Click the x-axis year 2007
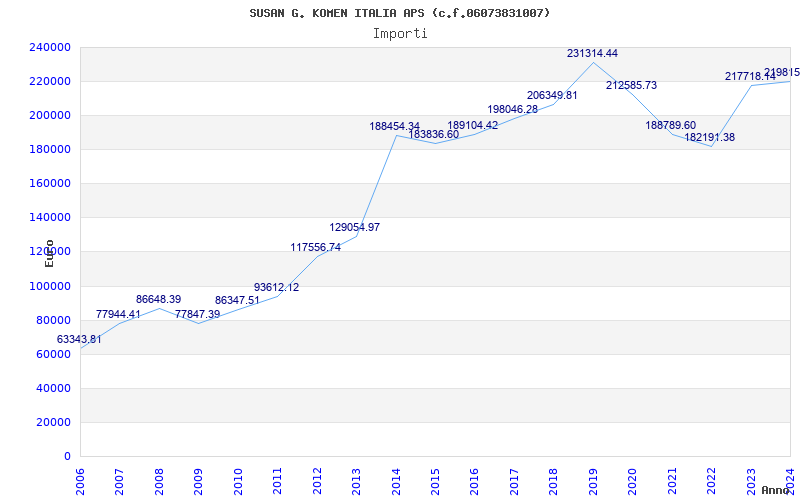This screenshot has width=800, height=500. tap(119, 482)
